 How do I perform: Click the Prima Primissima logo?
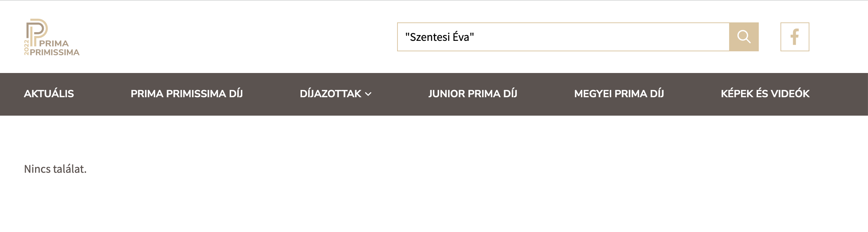(x=52, y=37)
